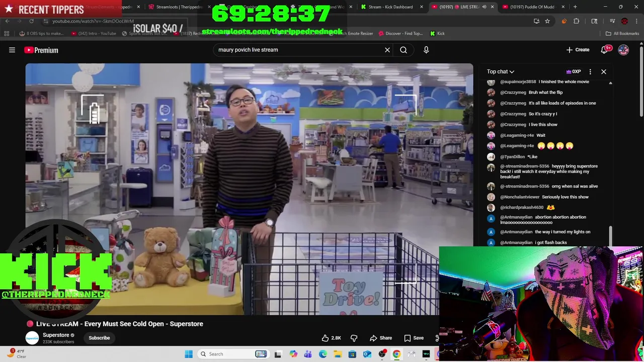The width and height of the screenshot is (644, 362).
Task: Open the 8 OBS tips bookmark
Action: tap(41, 33)
